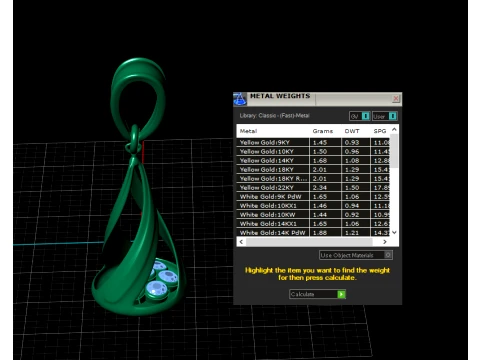Click the 1.88 grams value
Image resolution: width=480 pixels, height=360 pixels.
click(320, 233)
